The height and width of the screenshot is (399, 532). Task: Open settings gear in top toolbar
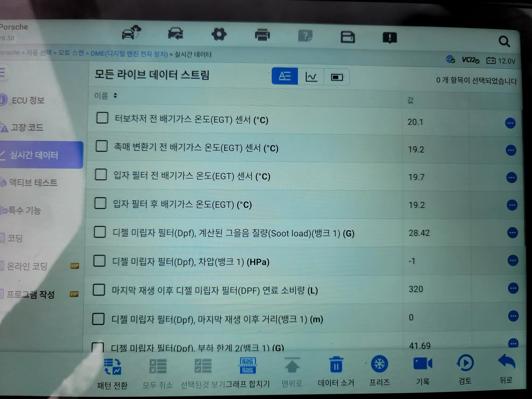coord(219,34)
